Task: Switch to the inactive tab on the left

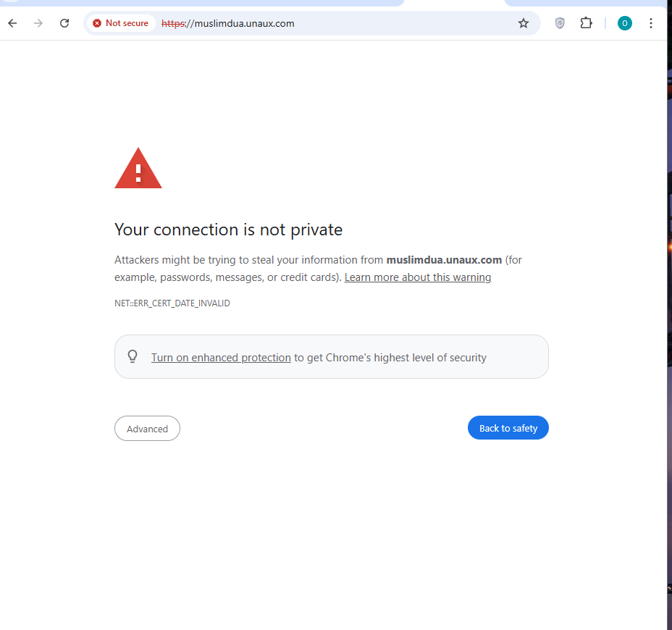Action: pyautogui.click(x=201, y=3)
